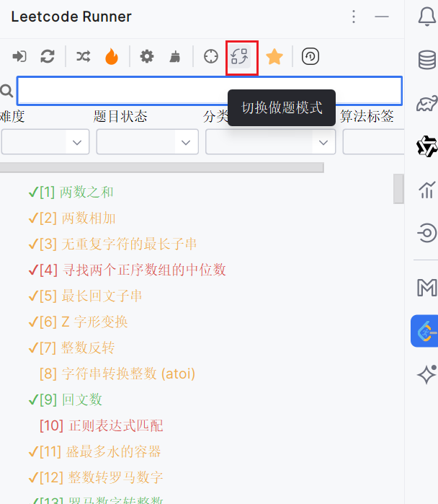Select problem [9] 回文数

point(65,400)
